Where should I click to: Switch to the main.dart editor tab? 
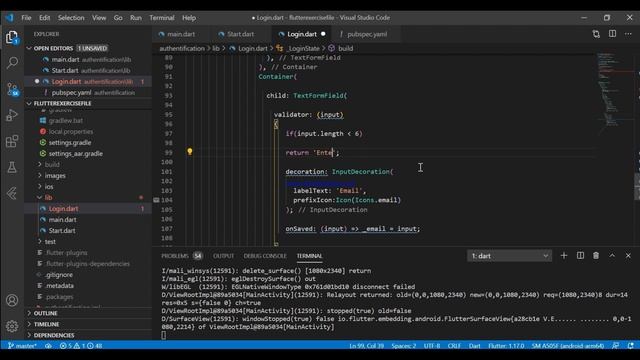[181, 34]
